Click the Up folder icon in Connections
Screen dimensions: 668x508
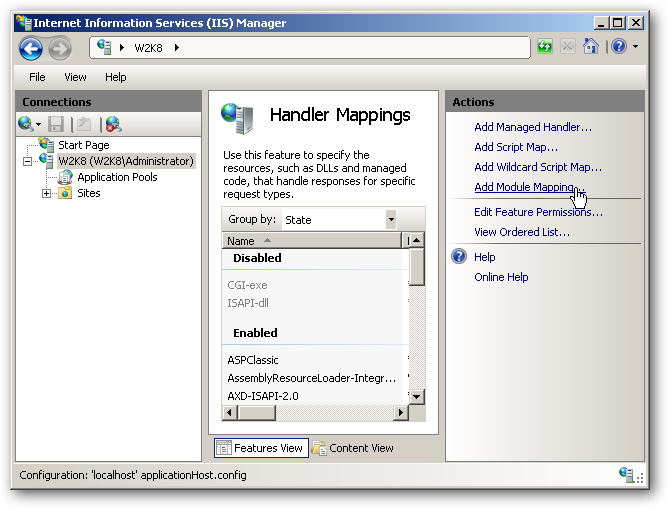point(84,124)
